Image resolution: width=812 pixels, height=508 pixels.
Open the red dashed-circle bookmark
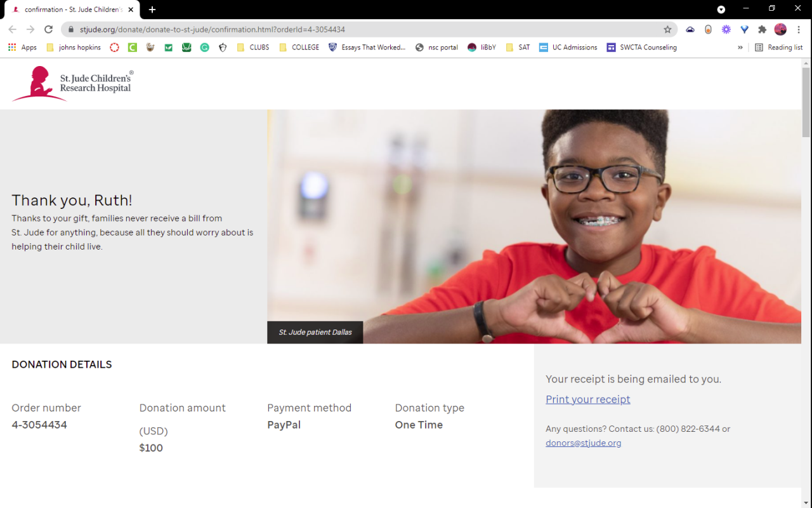[x=114, y=47]
